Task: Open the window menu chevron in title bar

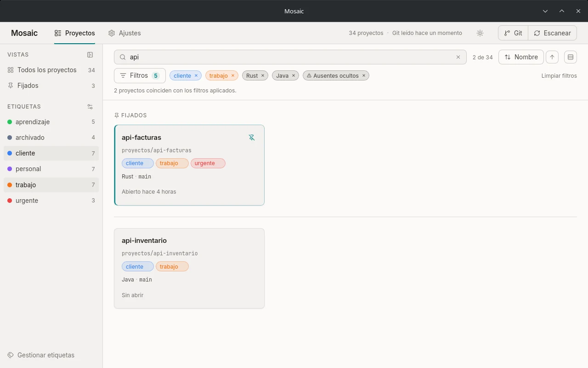Action: coord(545,11)
